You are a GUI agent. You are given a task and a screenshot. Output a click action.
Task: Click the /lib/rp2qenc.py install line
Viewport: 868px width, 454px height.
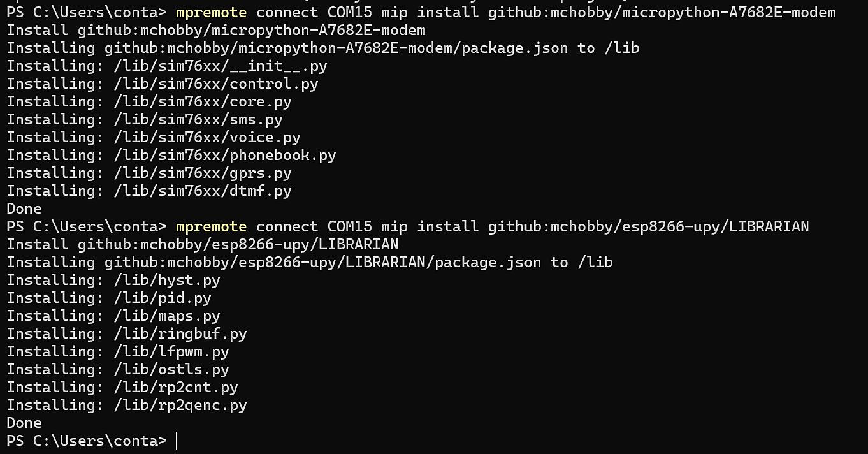pos(127,405)
